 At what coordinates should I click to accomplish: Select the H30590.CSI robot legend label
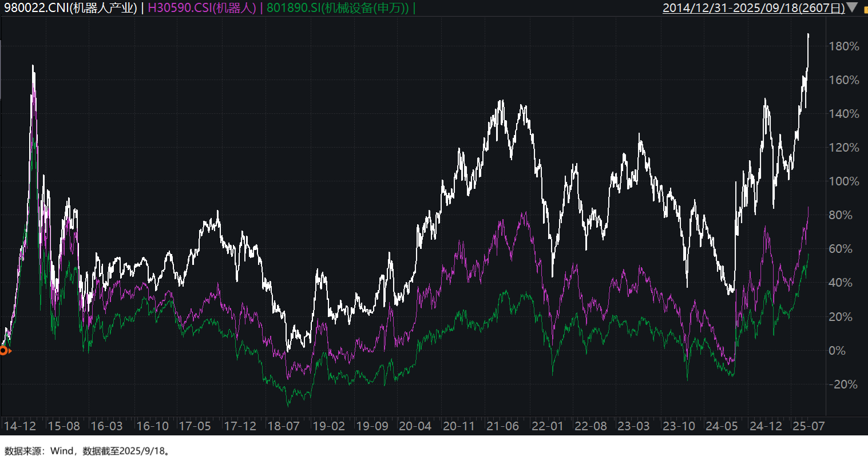202,8
